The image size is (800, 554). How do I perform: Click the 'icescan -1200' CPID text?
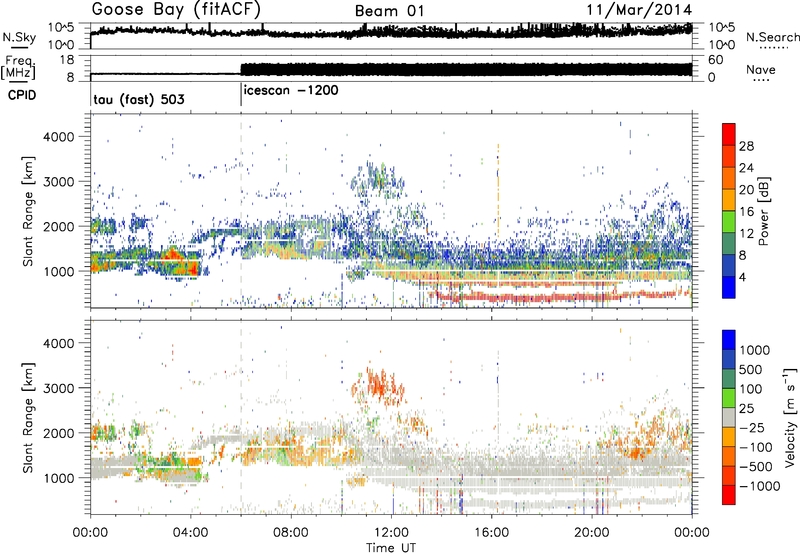291,90
